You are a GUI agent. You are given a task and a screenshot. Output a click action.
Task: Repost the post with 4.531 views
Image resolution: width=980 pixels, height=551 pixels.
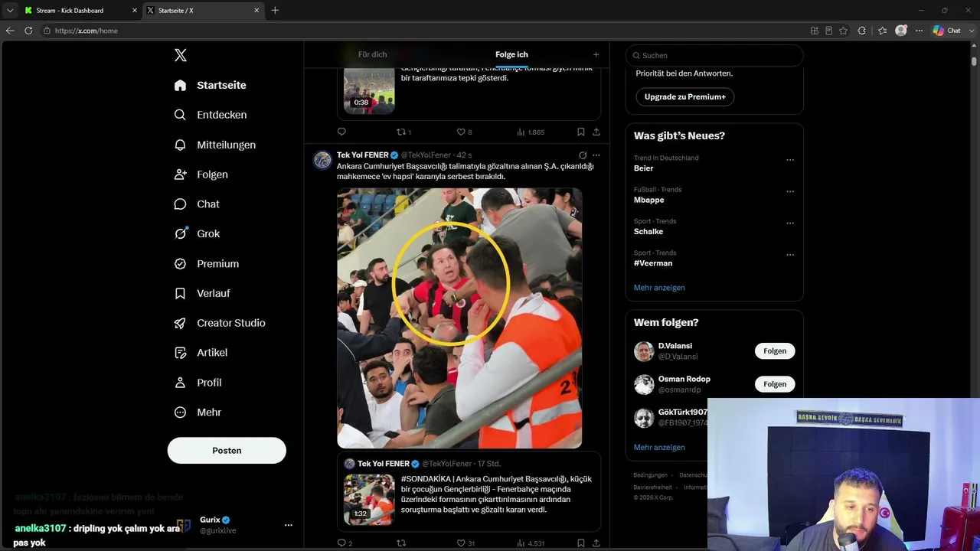point(400,543)
